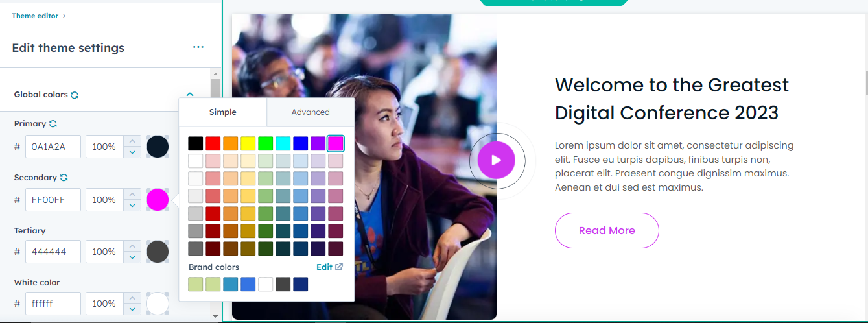This screenshot has width=868, height=323.
Task: Increase Primary opacity with up stepper arrow
Action: point(132,141)
